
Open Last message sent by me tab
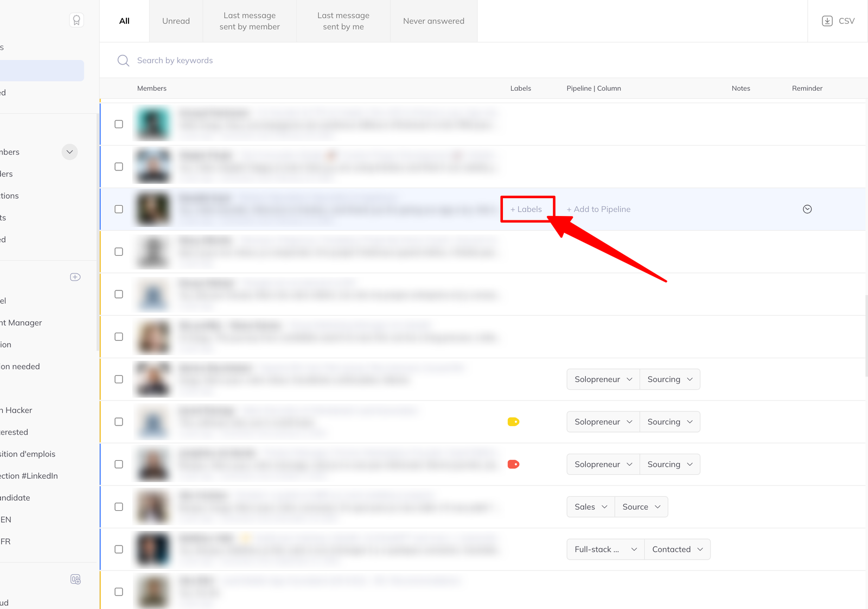click(x=343, y=21)
